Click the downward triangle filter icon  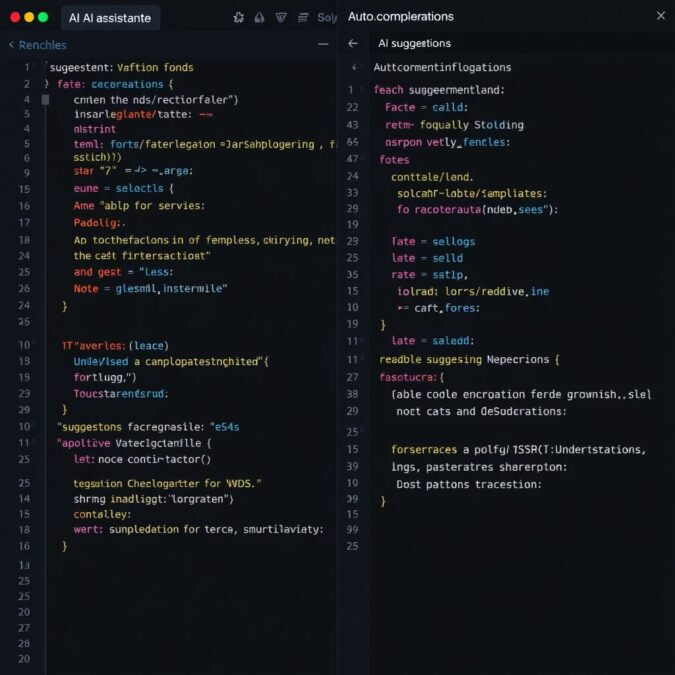(x=281, y=17)
